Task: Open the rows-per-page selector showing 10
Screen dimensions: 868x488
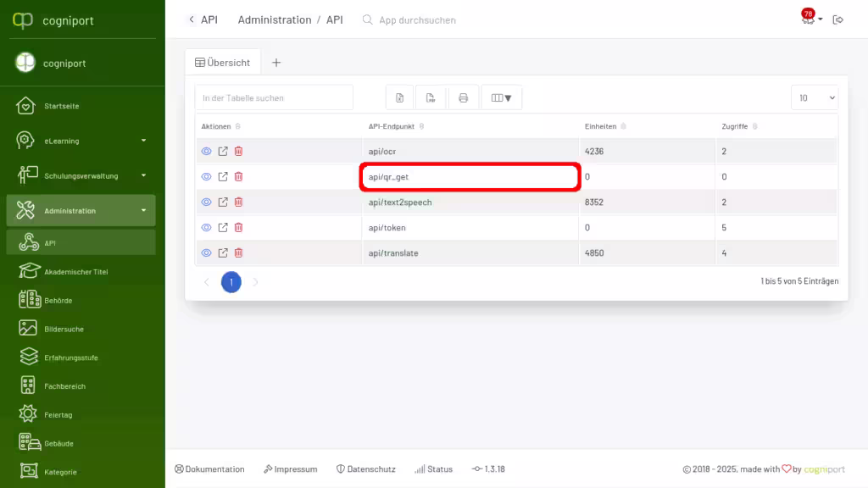Action: pyautogui.click(x=814, y=98)
